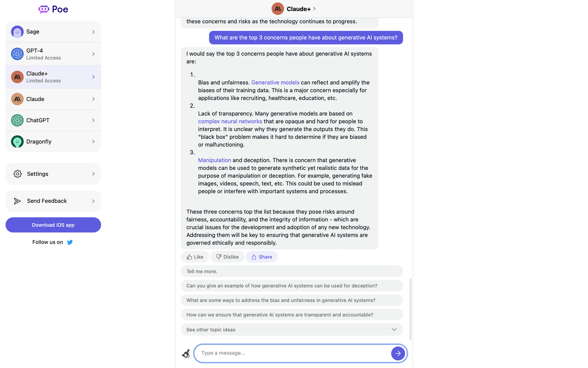Open Settings from sidebar
The width and height of the screenshot is (588, 368).
pos(53,174)
